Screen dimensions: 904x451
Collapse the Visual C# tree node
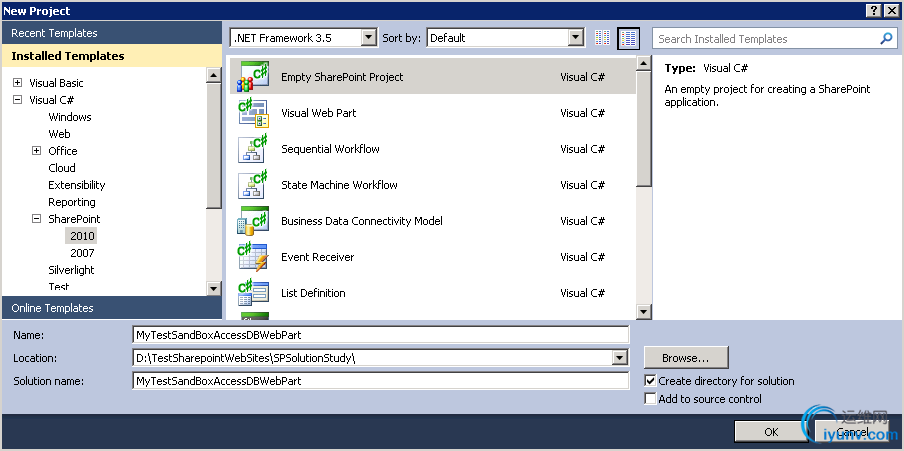pos(17,100)
